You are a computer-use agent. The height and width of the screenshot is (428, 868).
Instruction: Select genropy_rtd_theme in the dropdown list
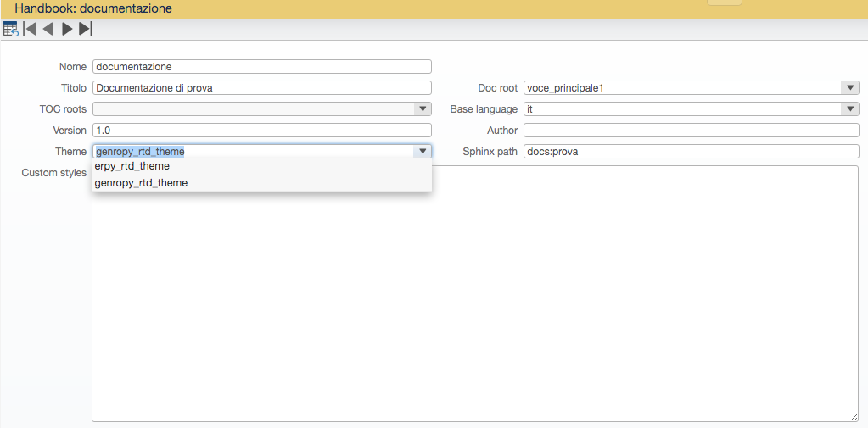[262, 183]
